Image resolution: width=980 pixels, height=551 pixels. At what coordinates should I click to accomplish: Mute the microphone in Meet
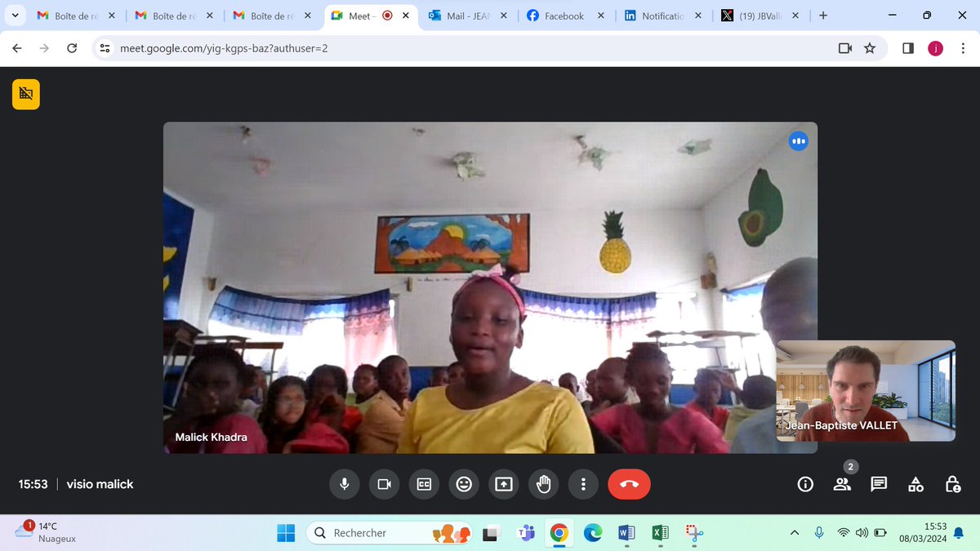click(x=344, y=484)
